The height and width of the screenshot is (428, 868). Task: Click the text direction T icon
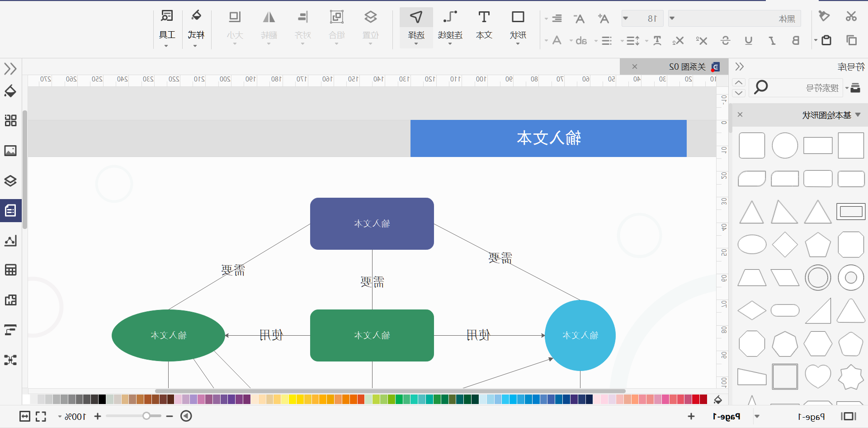657,41
